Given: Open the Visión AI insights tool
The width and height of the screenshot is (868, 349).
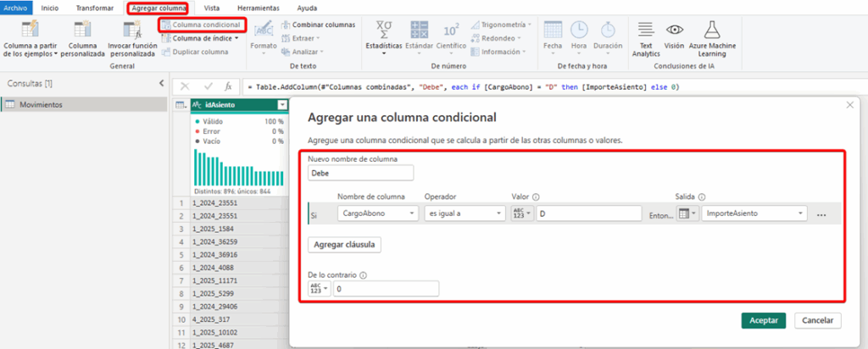Looking at the screenshot, I should click(x=675, y=30).
